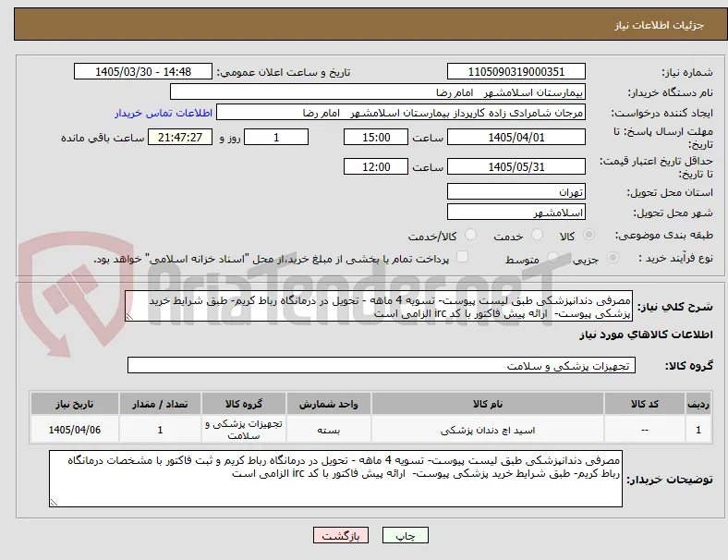Choose the متوسط purchase type radio
The height and width of the screenshot is (560, 728).
(552, 257)
